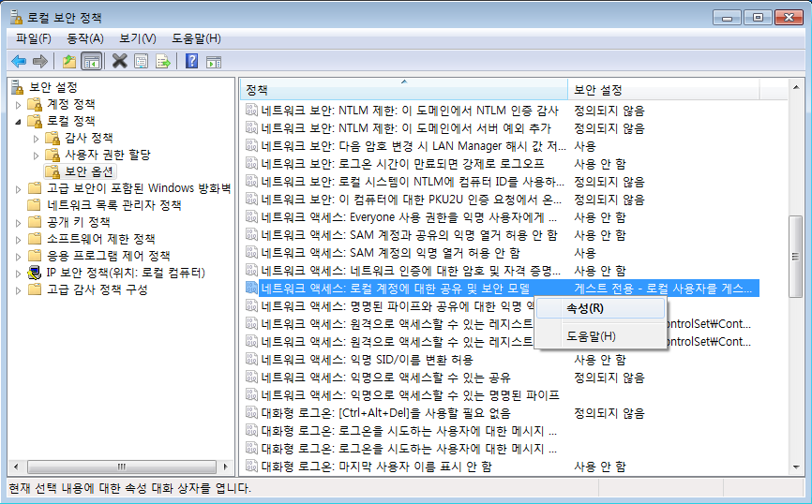The height and width of the screenshot is (504, 812).
Task: Select 사용자 권한 할당 in the tree
Action: 107,155
